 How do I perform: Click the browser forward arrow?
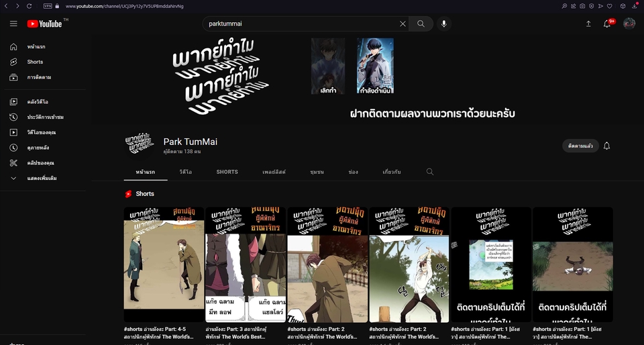click(17, 6)
